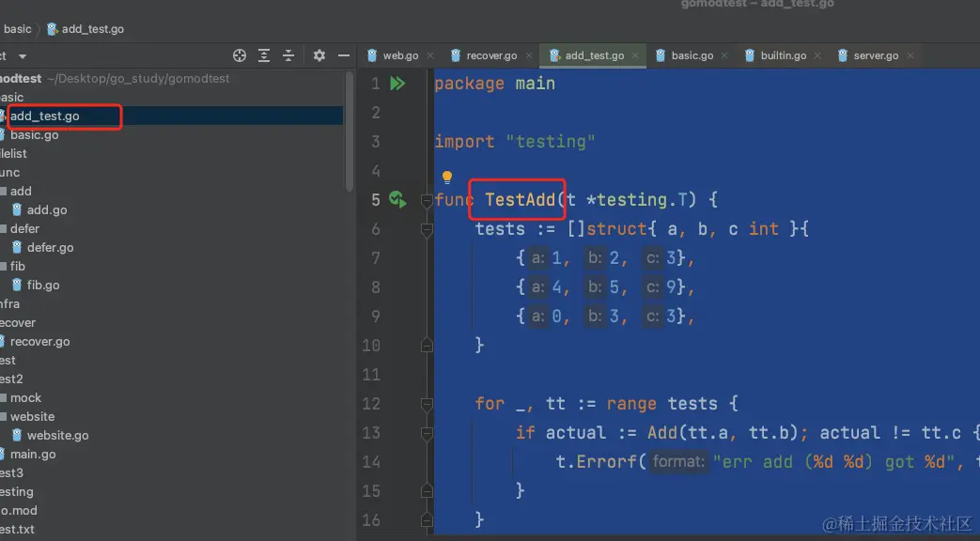Close the web.go tab
This screenshot has width=980, height=541.
click(x=430, y=55)
